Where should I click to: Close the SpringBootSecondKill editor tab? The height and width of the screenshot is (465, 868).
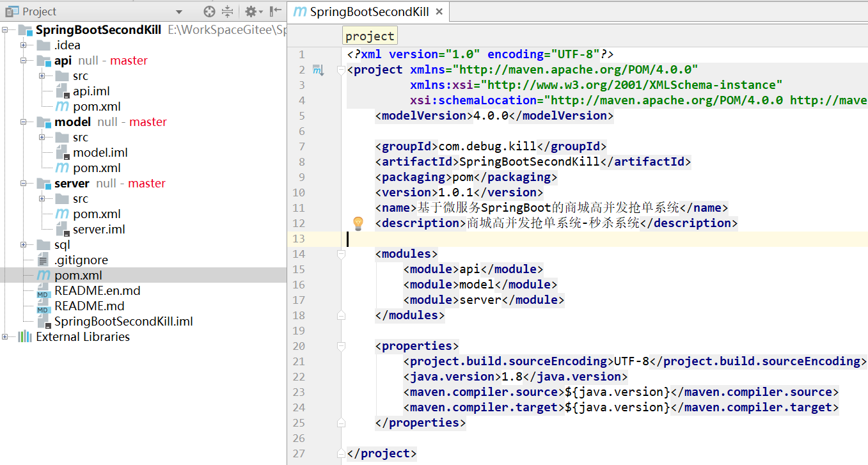439,12
